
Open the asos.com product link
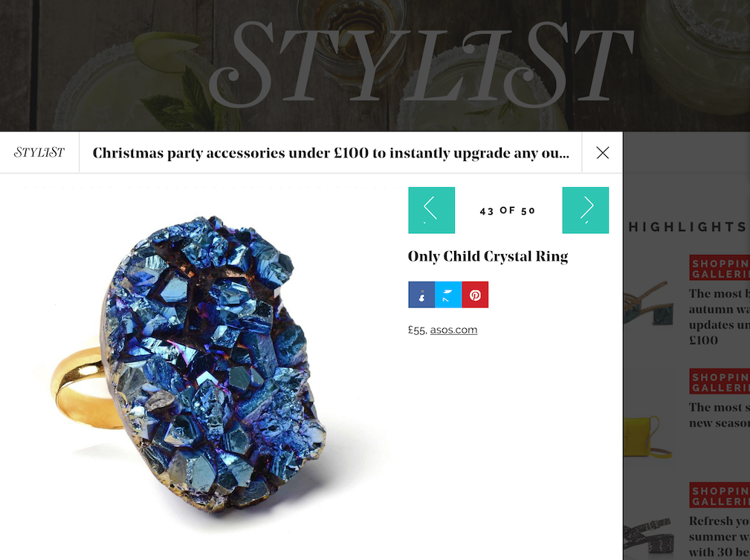coord(453,330)
